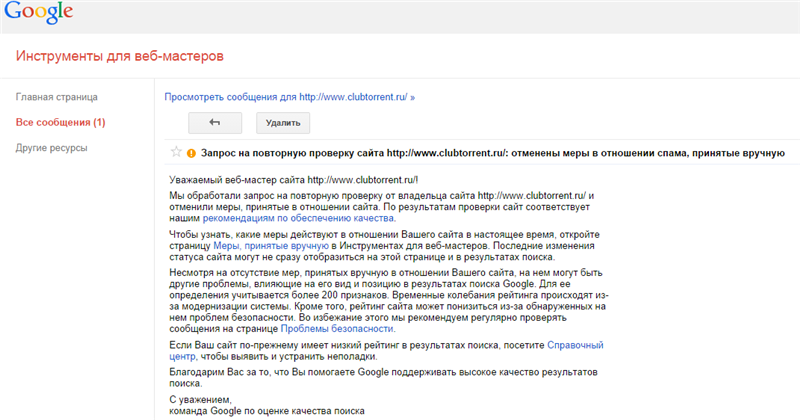The width and height of the screenshot is (800, 420).
Task: Open Другие ресурсы in the sidebar
Action: tap(52, 148)
